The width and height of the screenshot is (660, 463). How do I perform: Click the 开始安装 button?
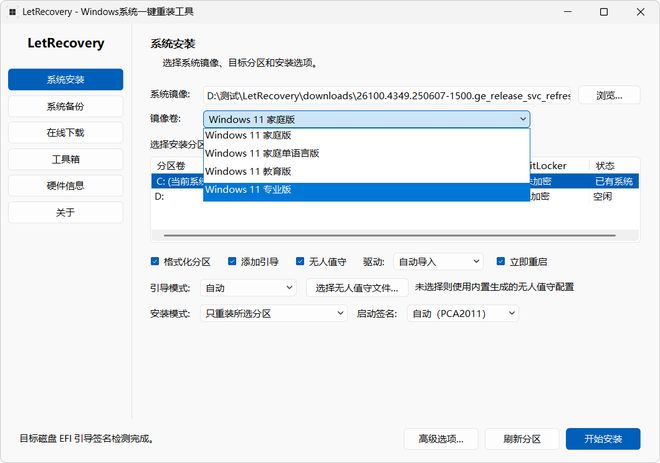point(603,439)
